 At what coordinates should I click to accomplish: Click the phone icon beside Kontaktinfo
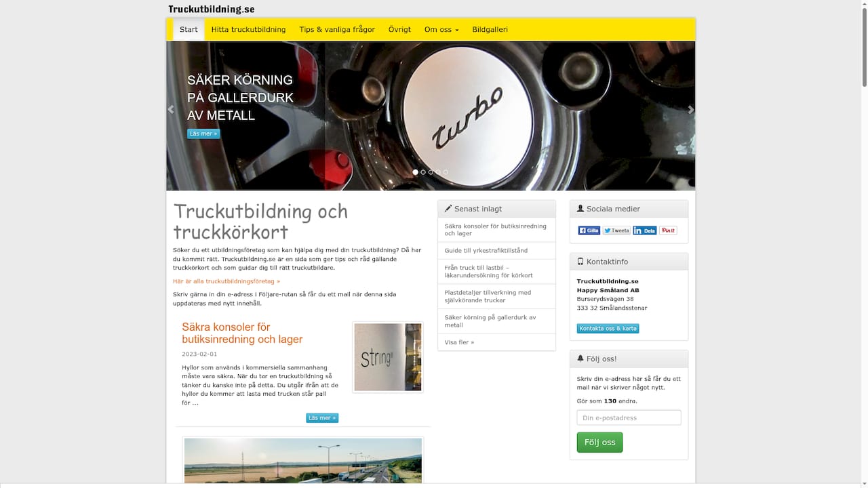pos(580,261)
